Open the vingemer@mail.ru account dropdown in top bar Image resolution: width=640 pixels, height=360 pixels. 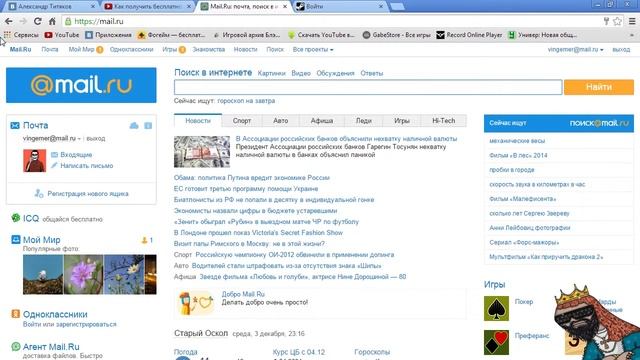point(575,49)
